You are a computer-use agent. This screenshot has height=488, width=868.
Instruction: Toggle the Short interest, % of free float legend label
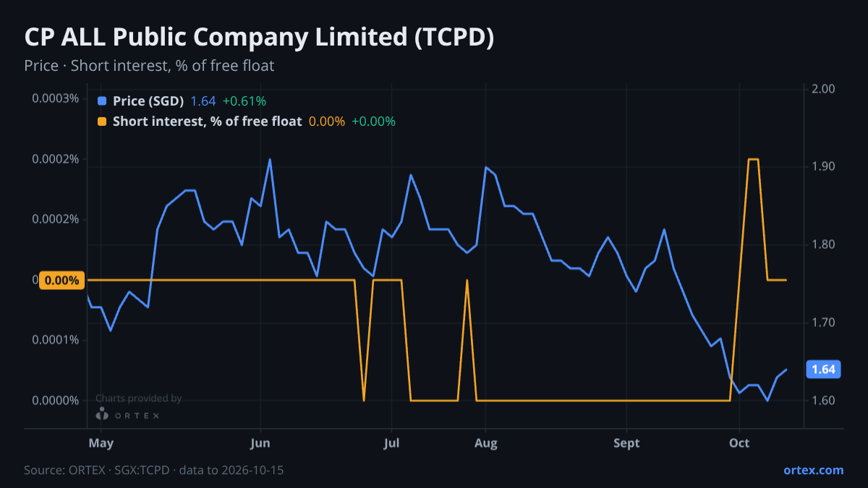(207, 121)
